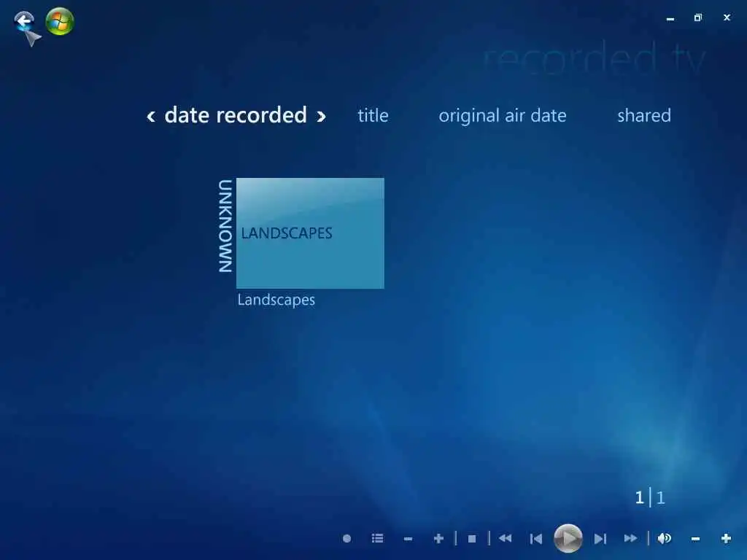Raise volume with the rightmost plus button
Image resolution: width=747 pixels, height=560 pixels.
(726, 539)
